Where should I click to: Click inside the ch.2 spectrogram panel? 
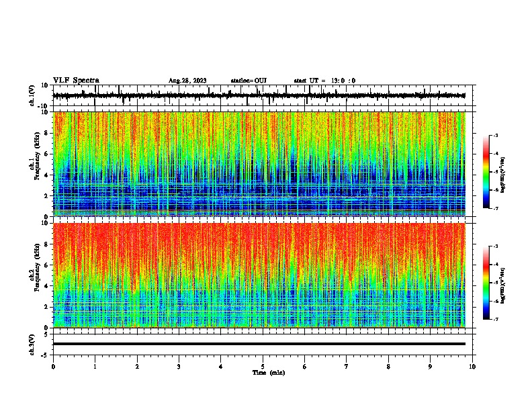click(x=259, y=275)
